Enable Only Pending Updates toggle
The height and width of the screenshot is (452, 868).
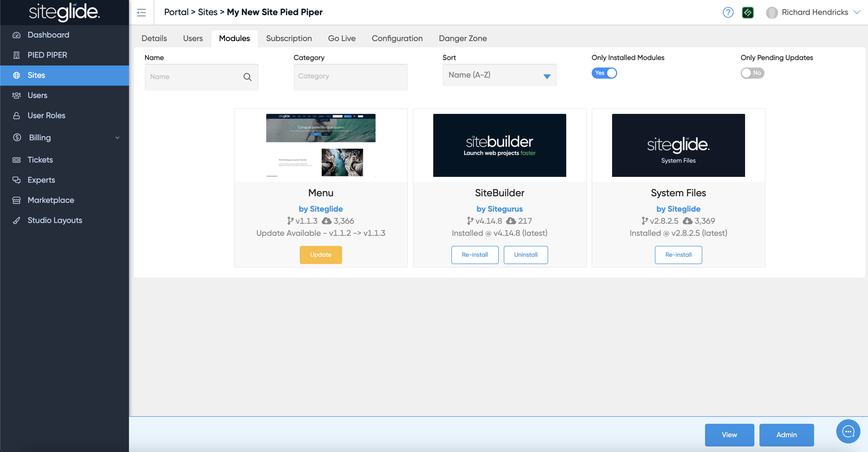(x=752, y=73)
